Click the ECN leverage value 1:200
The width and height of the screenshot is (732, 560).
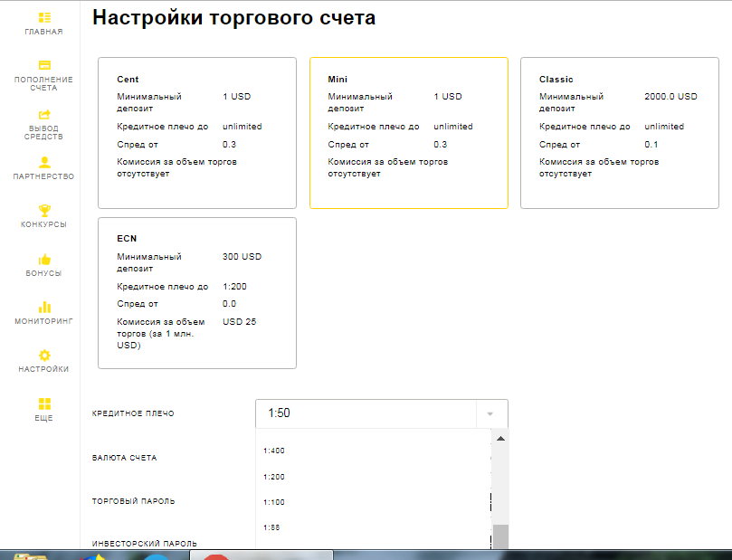(234, 287)
